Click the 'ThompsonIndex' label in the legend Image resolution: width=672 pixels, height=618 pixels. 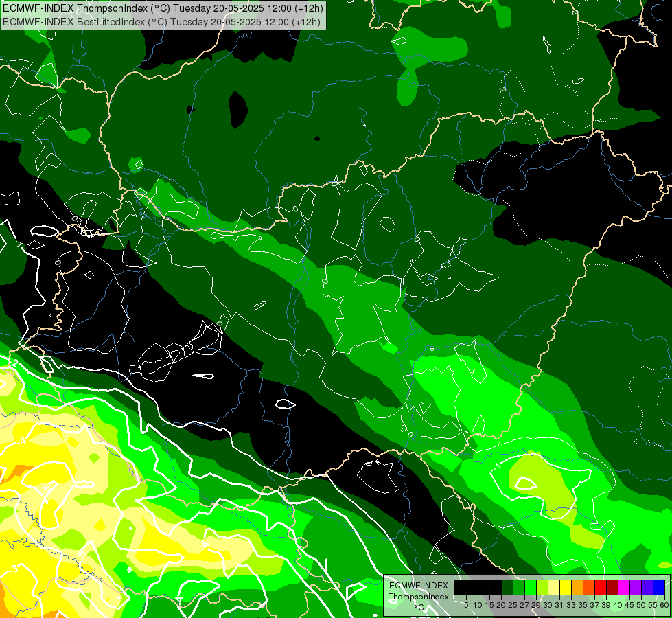point(418,597)
